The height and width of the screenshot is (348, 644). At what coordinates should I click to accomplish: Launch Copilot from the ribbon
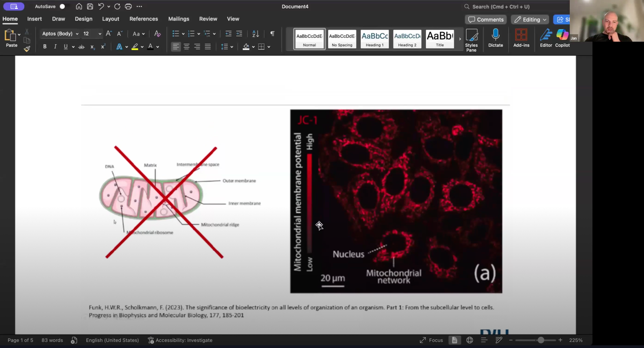tap(562, 38)
